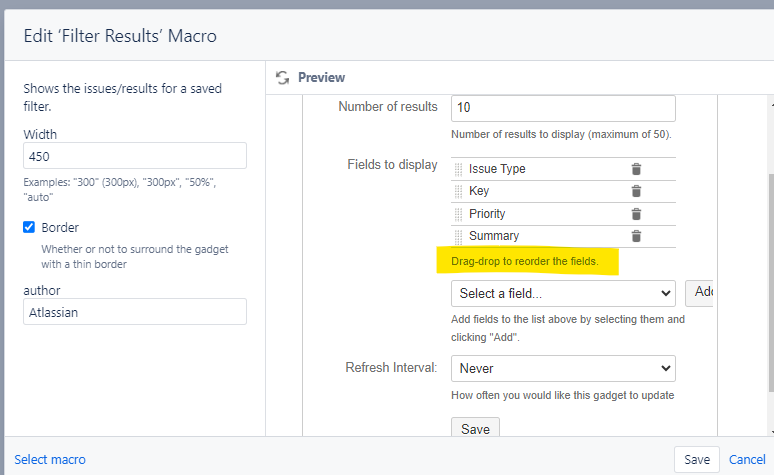Click the Summary field row text
This screenshot has height=475, width=774.
494,236
